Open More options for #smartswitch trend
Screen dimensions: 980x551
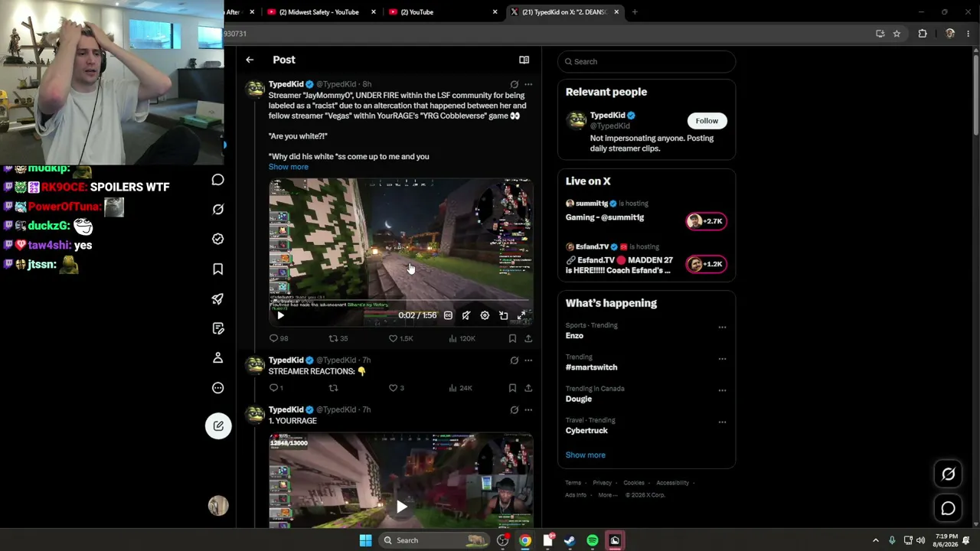click(722, 358)
